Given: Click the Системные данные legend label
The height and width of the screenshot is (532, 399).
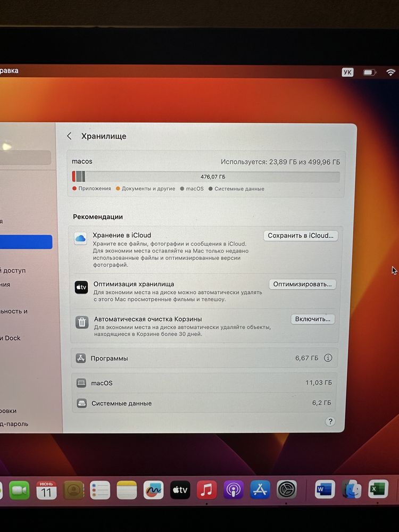Looking at the screenshot, I should pyautogui.click(x=239, y=189).
